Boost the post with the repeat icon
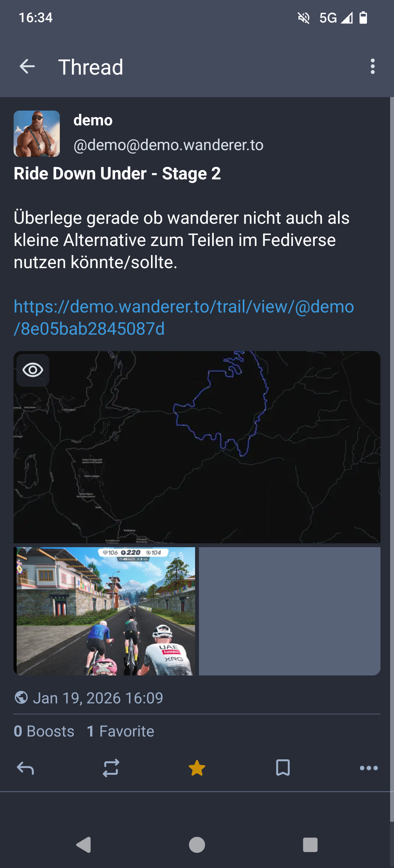This screenshot has width=394, height=868. point(111,768)
